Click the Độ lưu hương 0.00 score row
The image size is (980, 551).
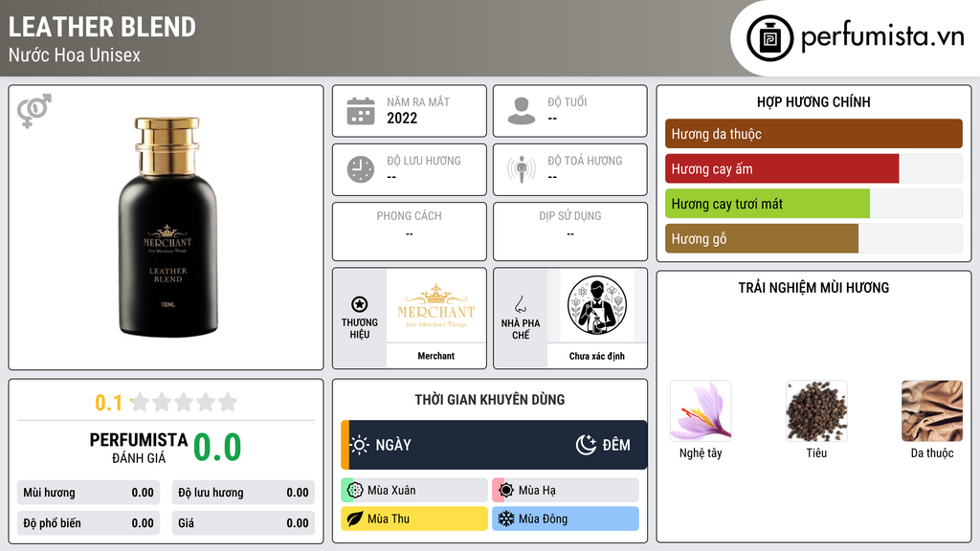(x=243, y=493)
